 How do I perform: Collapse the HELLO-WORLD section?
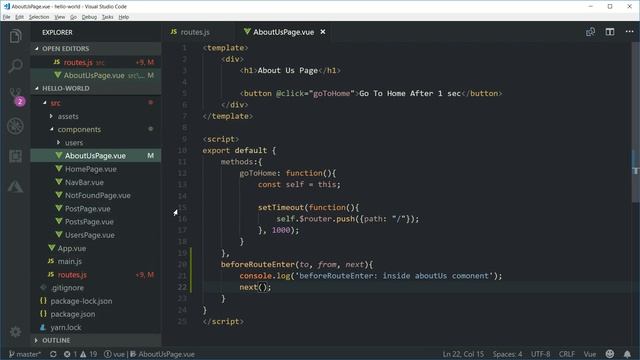(x=97, y=88)
